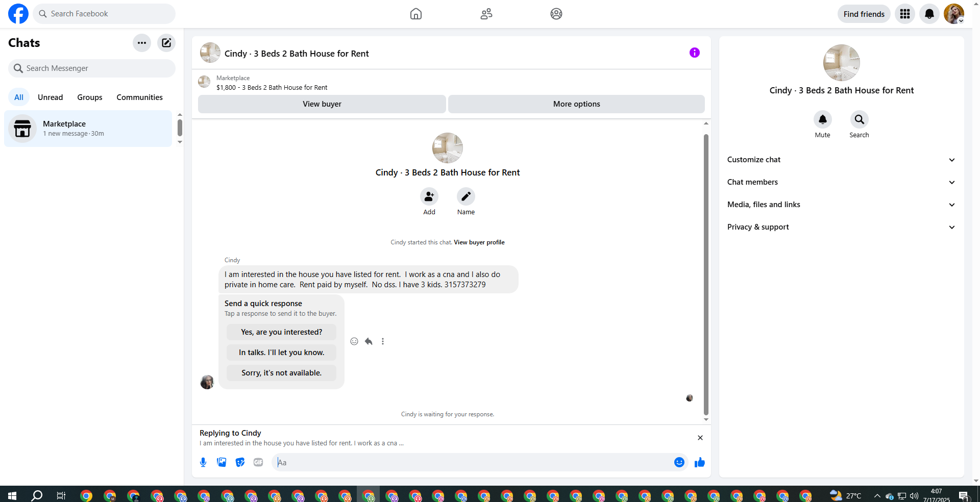This screenshot has height=502, width=980.
Task: Open the Windows notification center
Action: tap(964, 496)
